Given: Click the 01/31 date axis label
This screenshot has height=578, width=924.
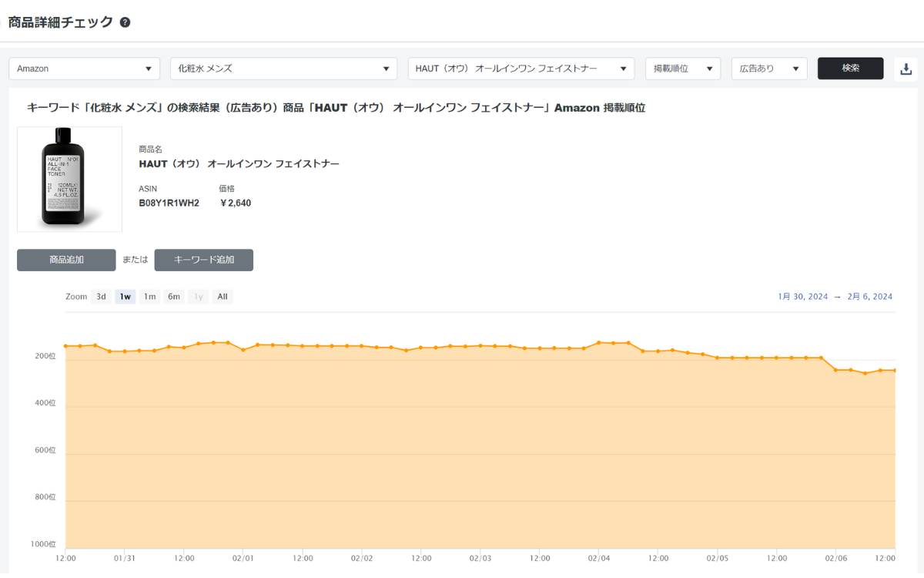Looking at the screenshot, I should (125, 558).
